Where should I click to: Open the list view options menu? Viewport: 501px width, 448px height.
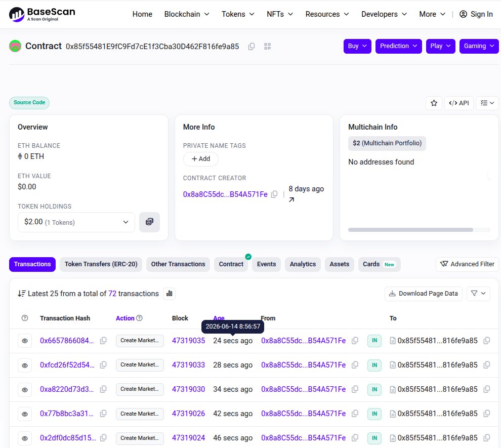[487, 103]
